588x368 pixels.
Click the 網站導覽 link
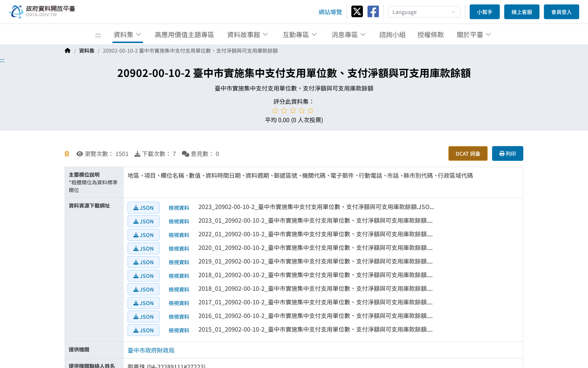(330, 12)
